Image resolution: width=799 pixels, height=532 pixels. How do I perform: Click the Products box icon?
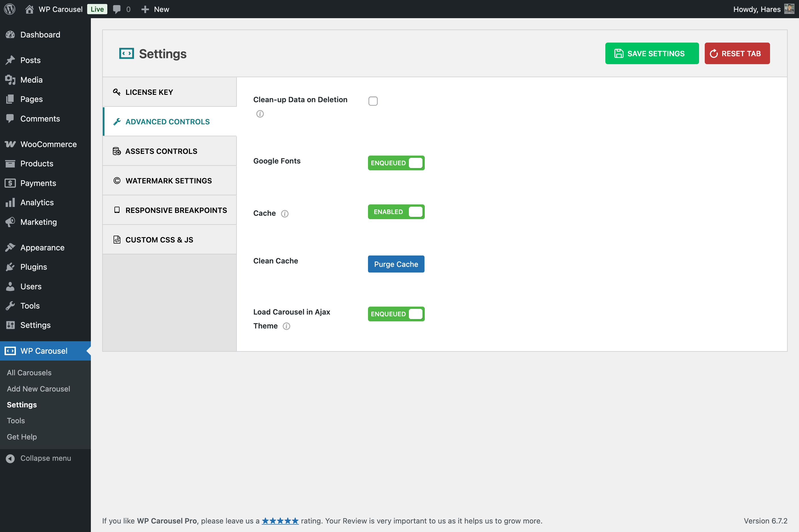coord(10,164)
